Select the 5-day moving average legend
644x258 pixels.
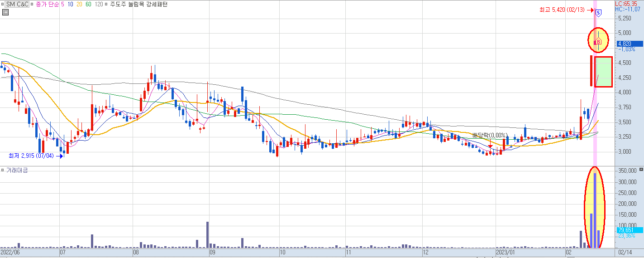click(63, 4)
